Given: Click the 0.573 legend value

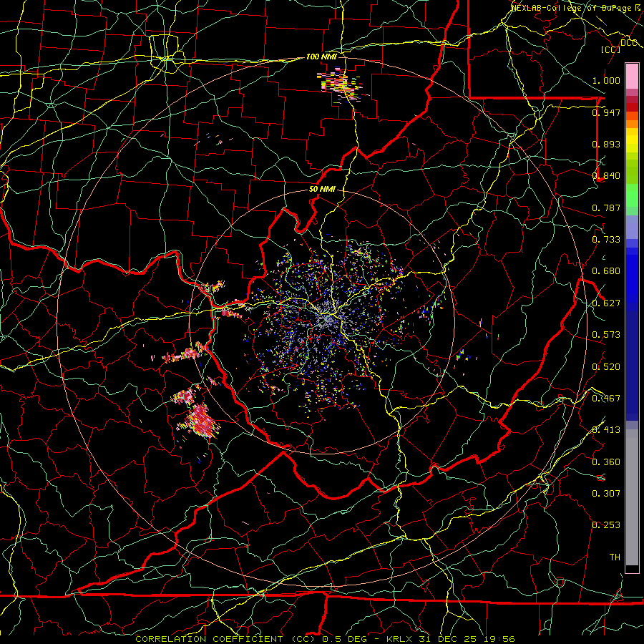Looking at the screenshot, I should pyautogui.click(x=606, y=335).
